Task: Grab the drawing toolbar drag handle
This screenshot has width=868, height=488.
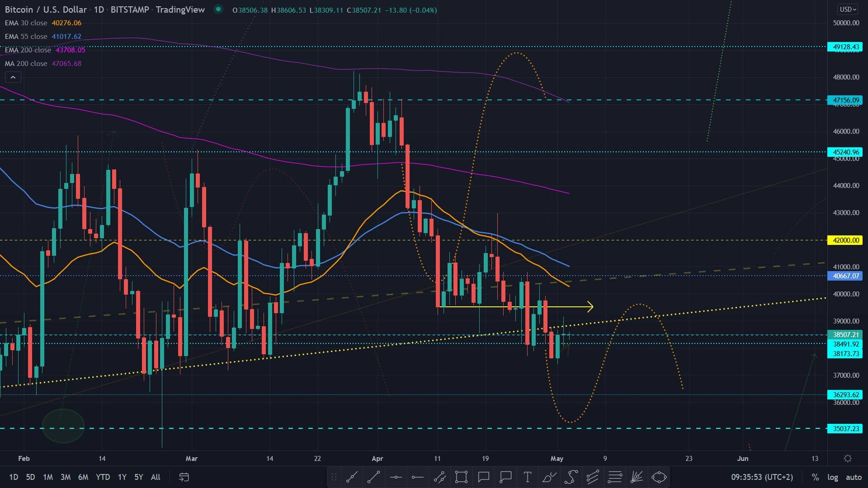Action: click(334, 477)
